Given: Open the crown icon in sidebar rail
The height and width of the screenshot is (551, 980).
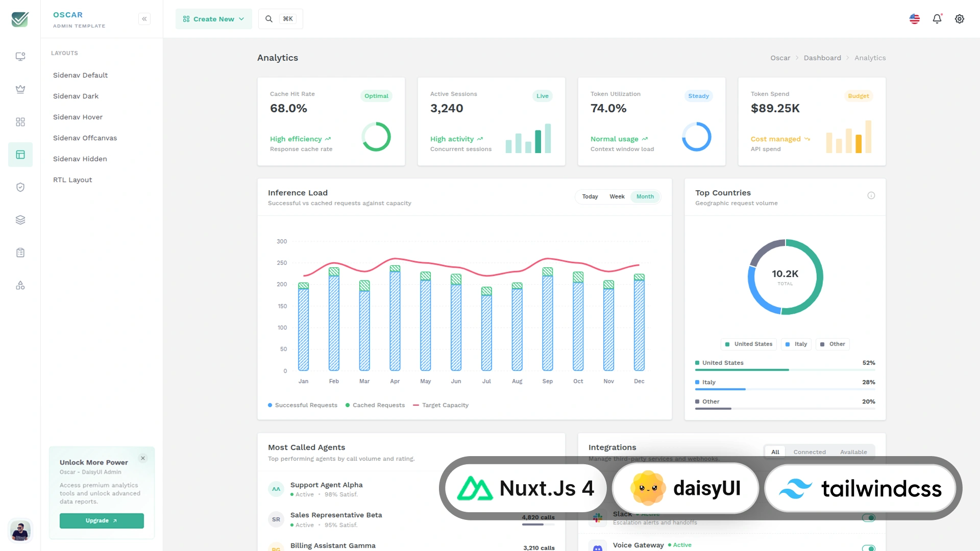Looking at the screenshot, I should tap(20, 89).
